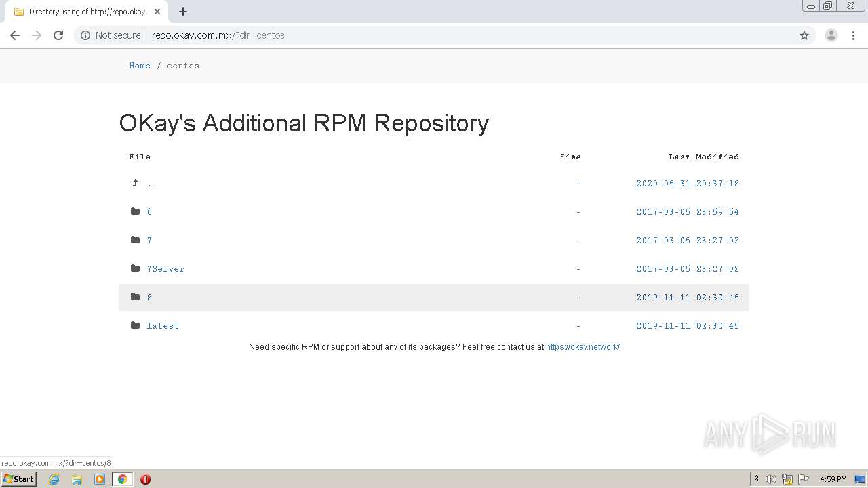The image size is (868, 488).
Task: Click the folder icon for latest
Action: [x=135, y=325]
